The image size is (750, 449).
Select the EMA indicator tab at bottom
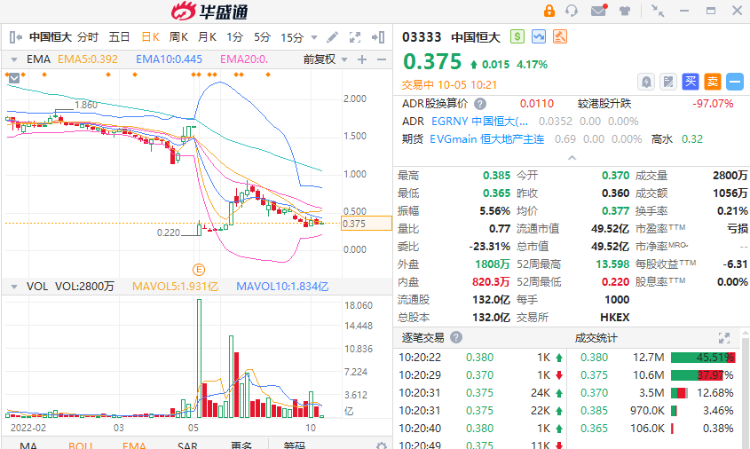pos(134,446)
